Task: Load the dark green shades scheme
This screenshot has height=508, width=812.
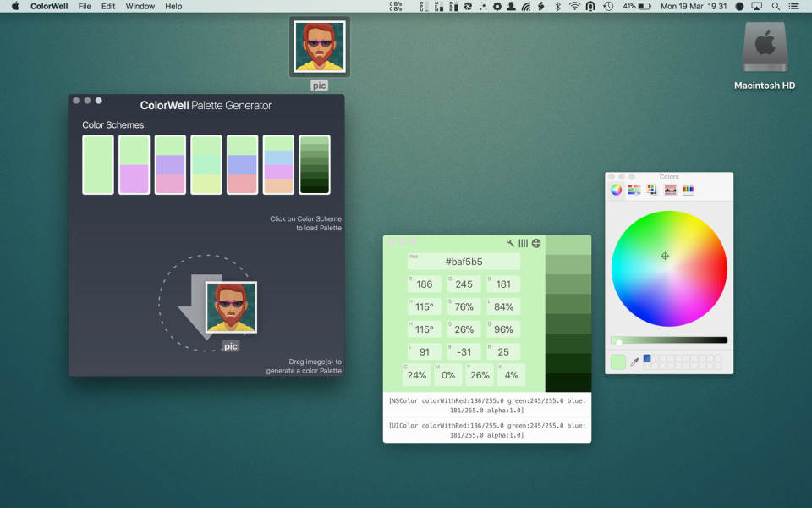Action: (315, 165)
